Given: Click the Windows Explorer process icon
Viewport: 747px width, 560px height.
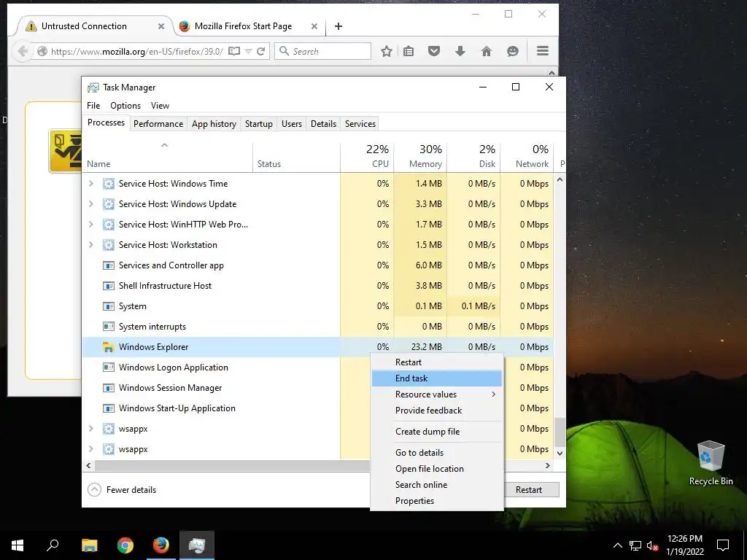Looking at the screenshot, I should [109, 346].
